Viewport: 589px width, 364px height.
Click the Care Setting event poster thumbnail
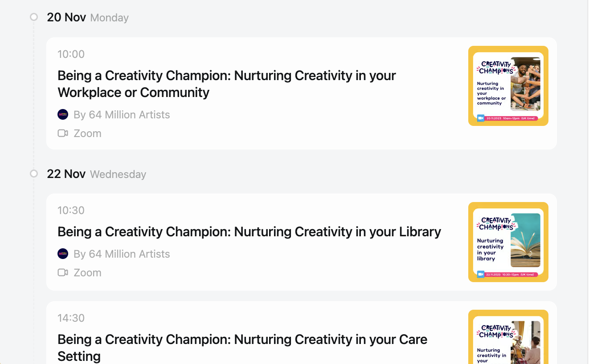[508, 337]
